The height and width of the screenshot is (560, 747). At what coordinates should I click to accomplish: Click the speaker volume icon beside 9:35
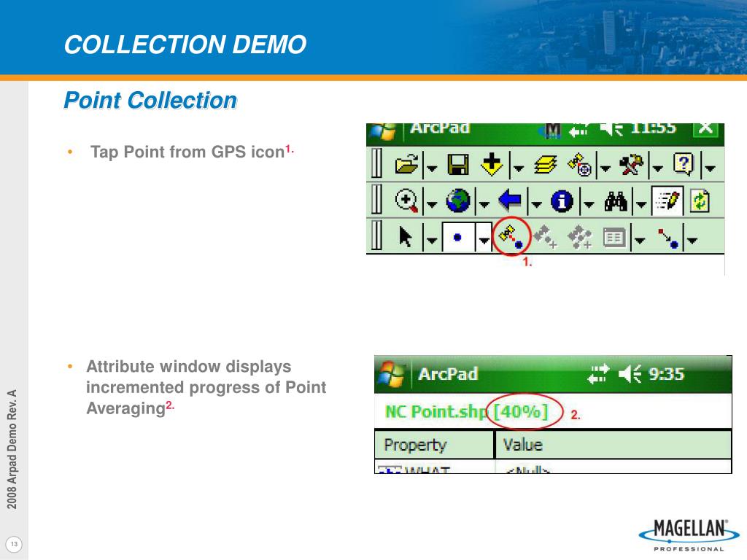630,374
